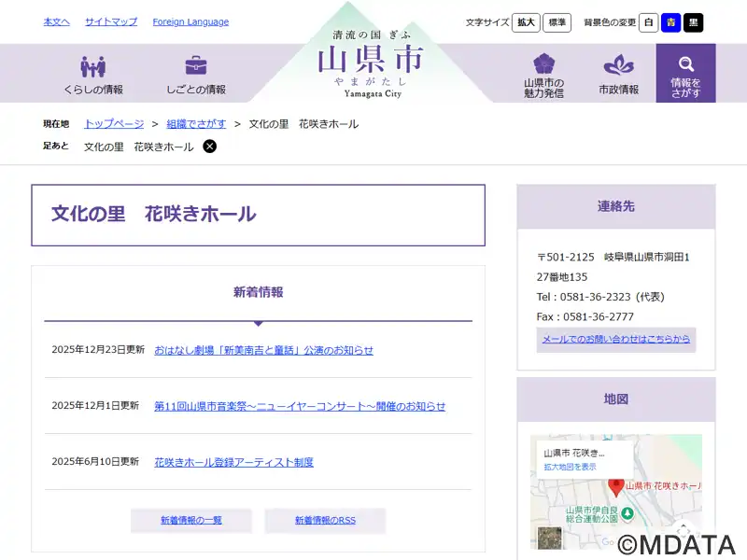The height and width of the screenshot is (560, 747).
Task: Click the red map pin marker
Action: (616, 486)
